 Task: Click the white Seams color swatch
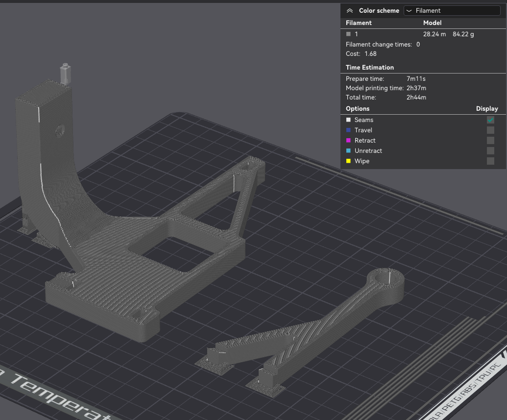[348, 120]
